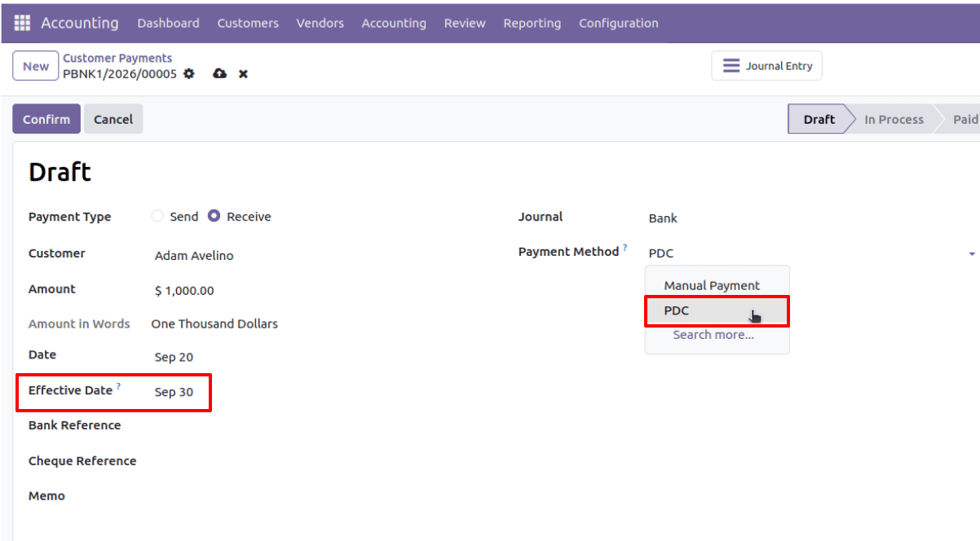Open the Review menu

point(465,23)
